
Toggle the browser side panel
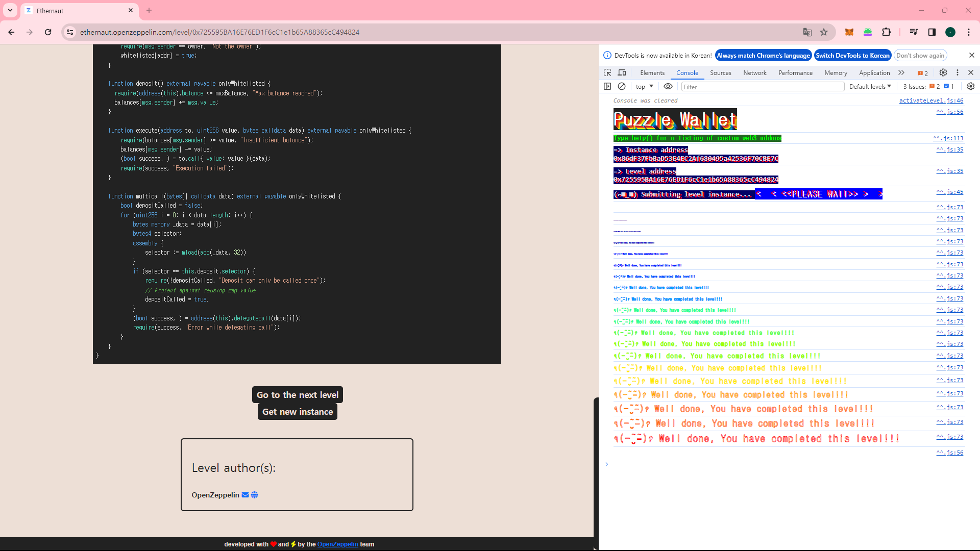(x=932, y=32)
